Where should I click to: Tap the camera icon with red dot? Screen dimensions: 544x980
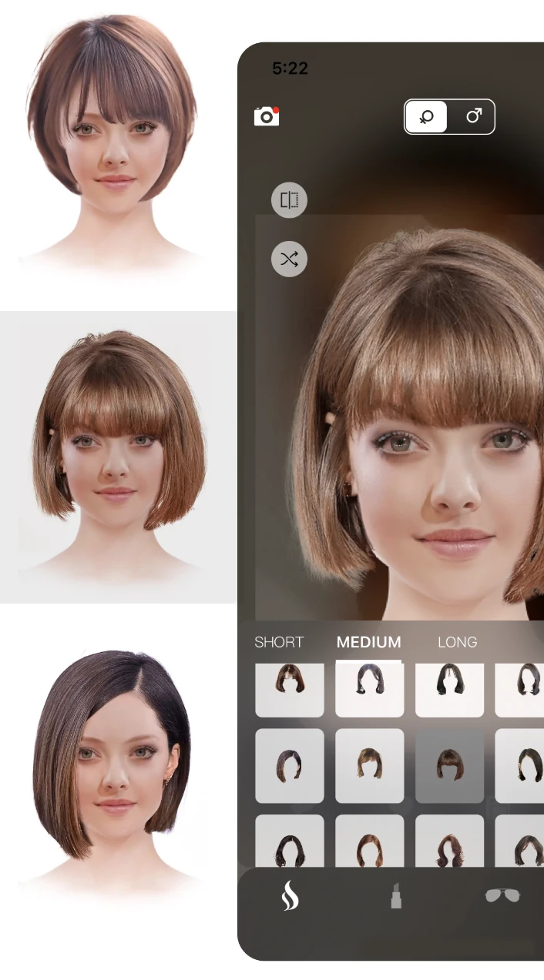pyautogui.click(x=266, y=116)
